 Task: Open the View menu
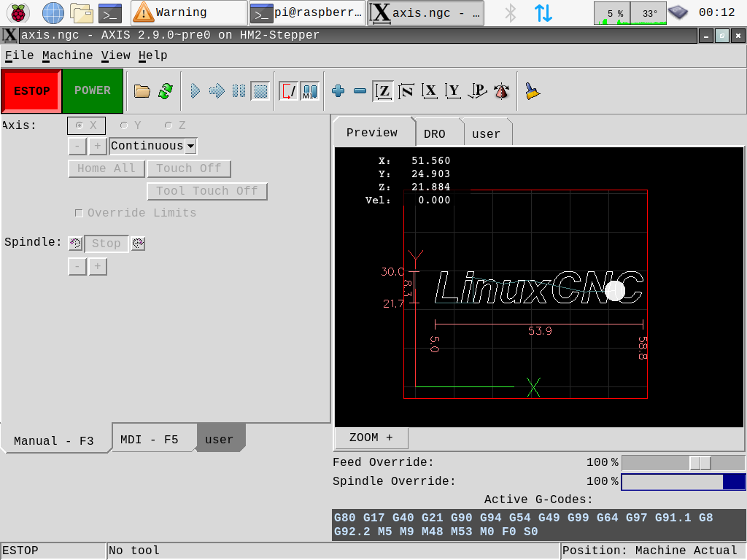pyautogui.click(x=116, y=55)
